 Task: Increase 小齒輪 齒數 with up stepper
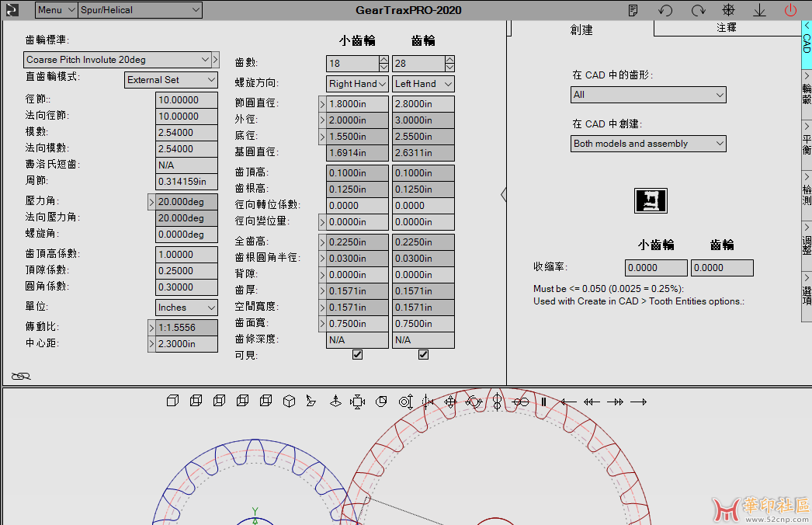coord(383,60)
